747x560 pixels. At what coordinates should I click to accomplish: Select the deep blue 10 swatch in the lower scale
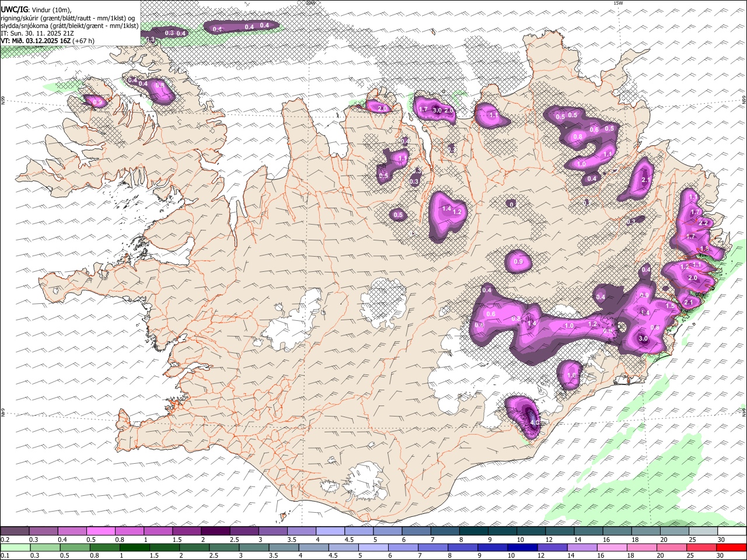[522, 547]
